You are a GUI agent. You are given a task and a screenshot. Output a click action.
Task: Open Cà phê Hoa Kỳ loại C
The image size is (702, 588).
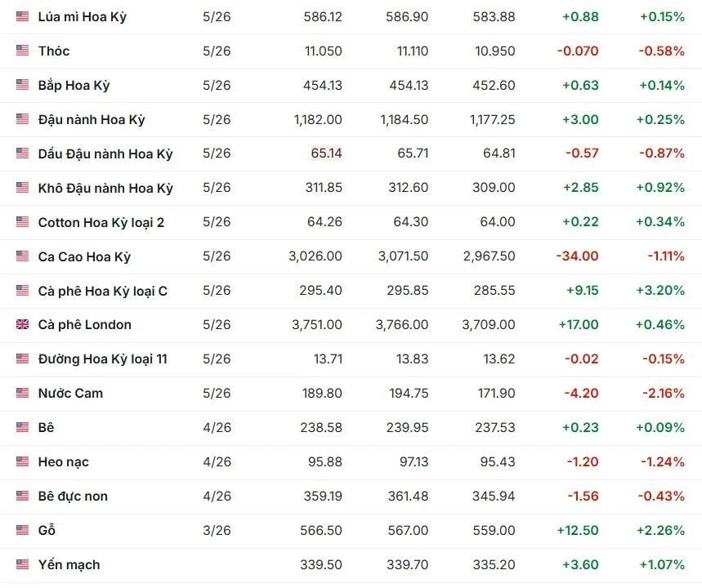103,291
